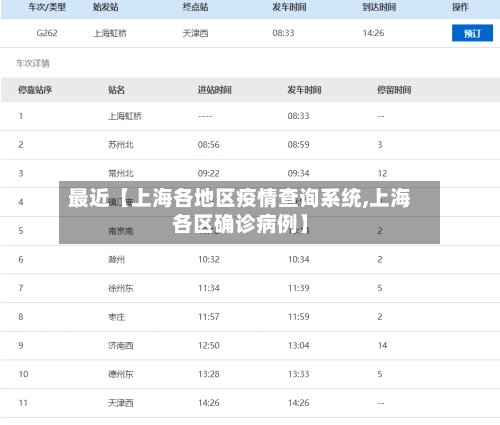500x425 pixels.
Task: Click 14:26 arrival in the G262 summary row
Action: click(373, 33)
